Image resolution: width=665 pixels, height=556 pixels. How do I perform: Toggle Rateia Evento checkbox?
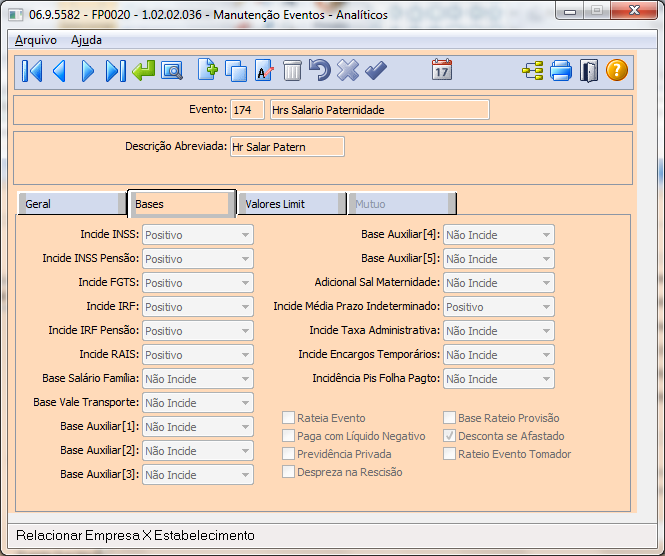(x=288, y=418)
